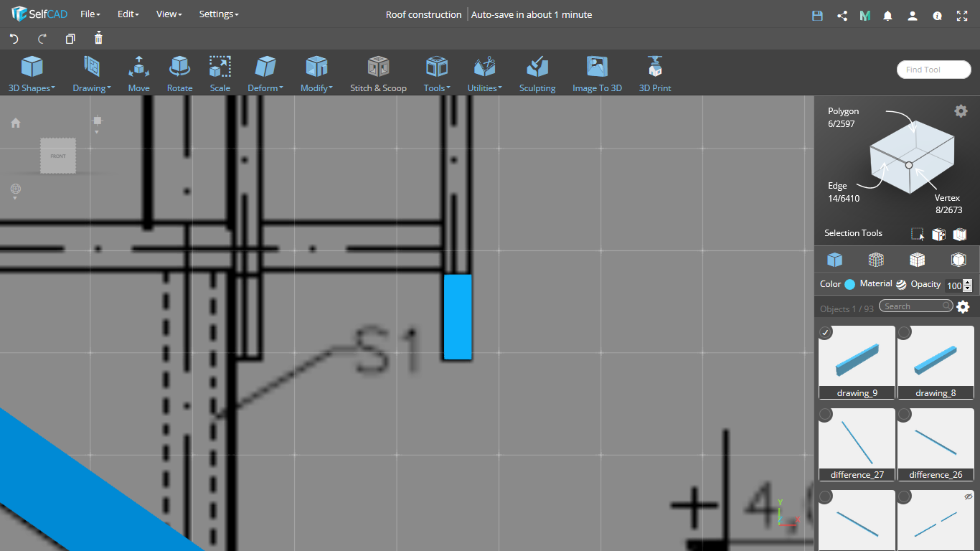Screen dimensions: 980x551
Task: Select the Rotate tool
Action: click(x=179, y=75)
